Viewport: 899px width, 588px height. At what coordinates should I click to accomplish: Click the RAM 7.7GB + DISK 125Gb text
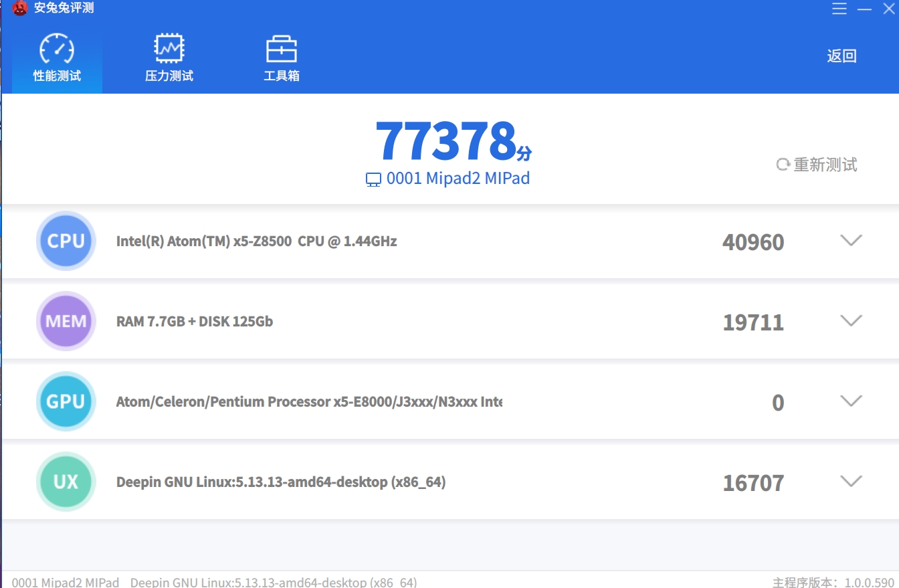click(x=195, y=321)
